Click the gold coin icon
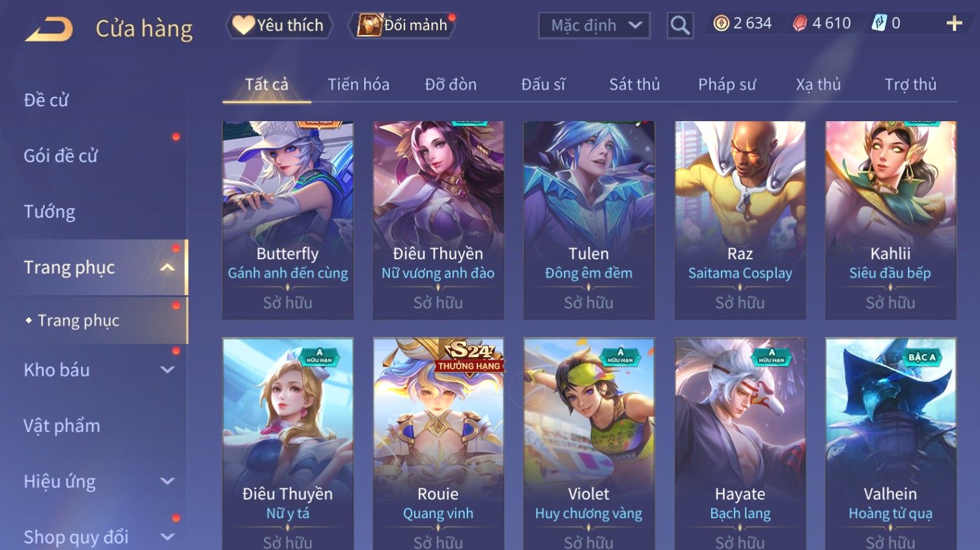Image resolution: width=980 pixels, height=550 pixels. 721,23
